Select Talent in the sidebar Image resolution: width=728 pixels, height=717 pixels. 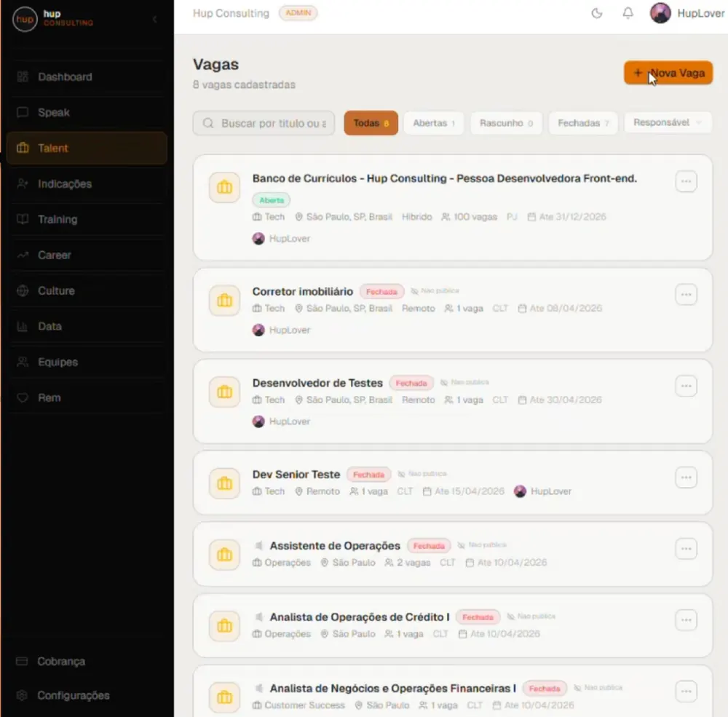pos(87,148)
